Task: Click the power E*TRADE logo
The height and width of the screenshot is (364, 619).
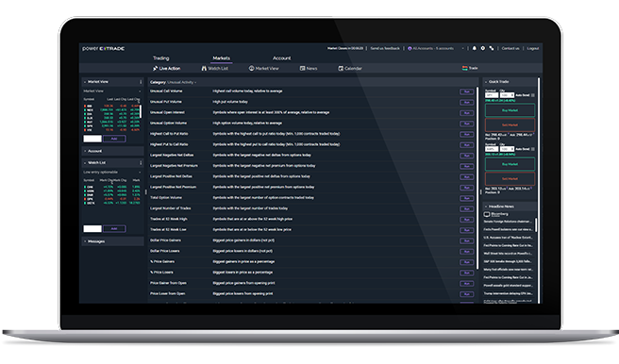Action: [x=104, y=48]
